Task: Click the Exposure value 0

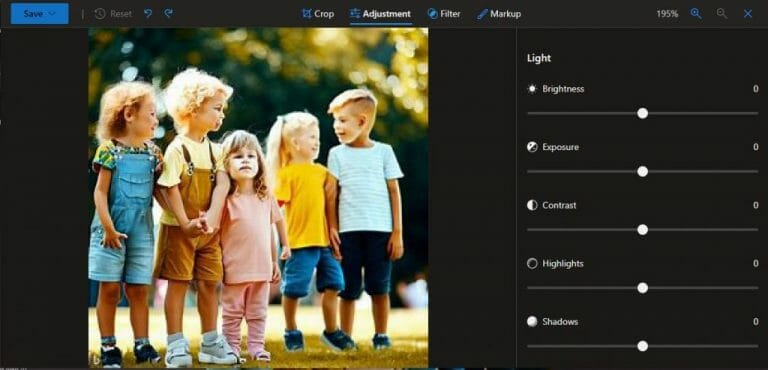Action: coord(756,147)
